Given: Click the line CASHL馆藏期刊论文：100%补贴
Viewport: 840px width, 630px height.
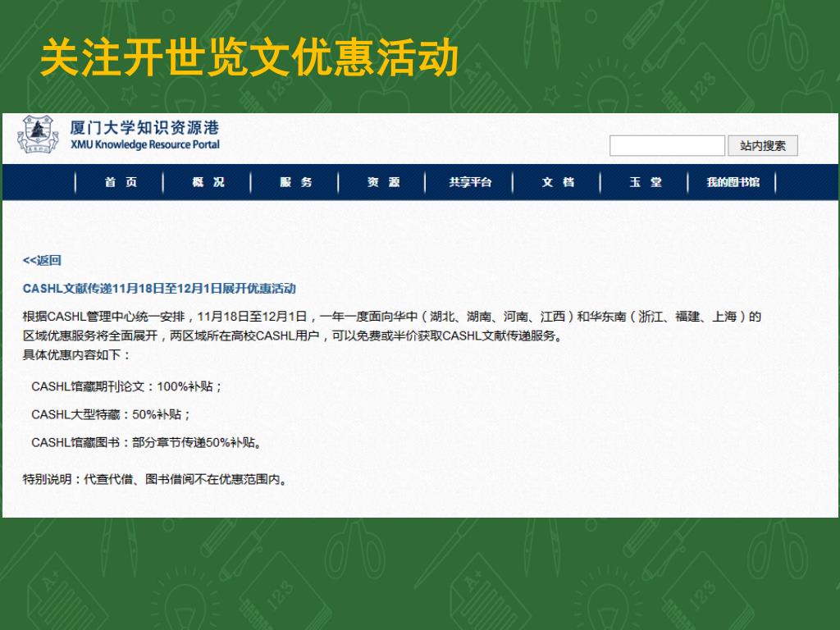Looking at the screenshot, I should point(126,387).
